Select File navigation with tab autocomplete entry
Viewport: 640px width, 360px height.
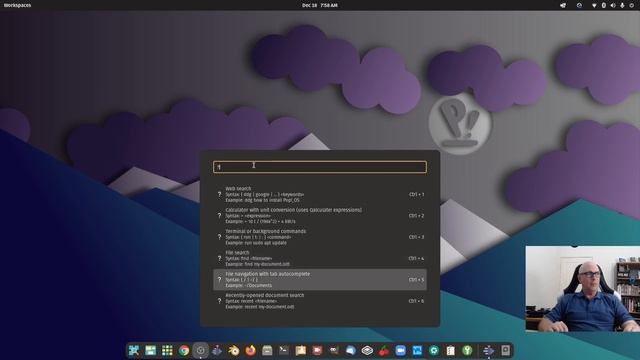coord(320,280)
